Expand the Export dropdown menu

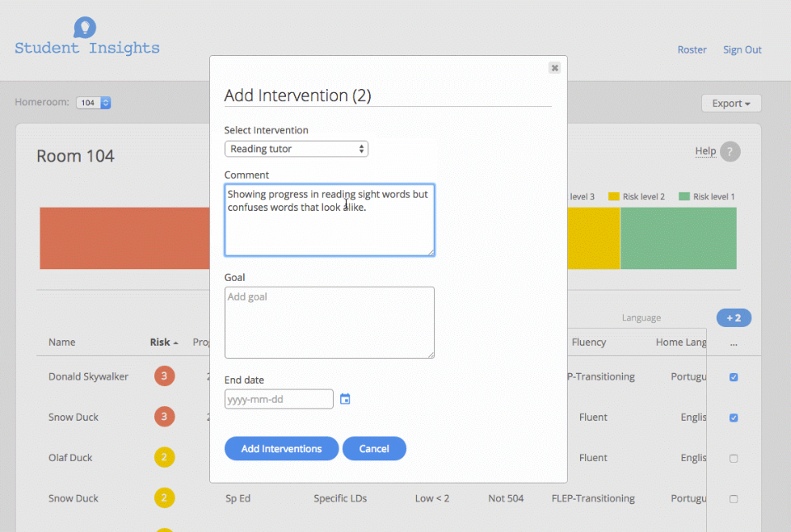coord(731,103)
